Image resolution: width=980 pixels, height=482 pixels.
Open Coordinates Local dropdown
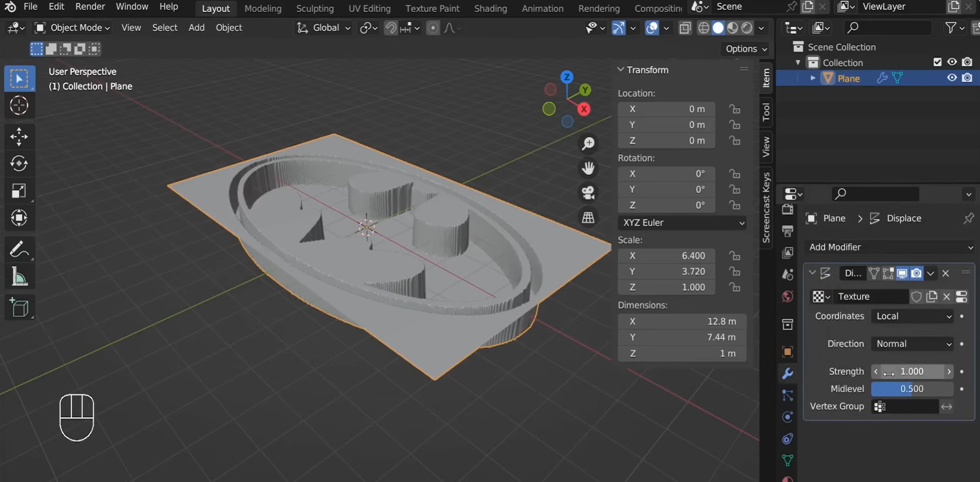click(x=912, y=316)
